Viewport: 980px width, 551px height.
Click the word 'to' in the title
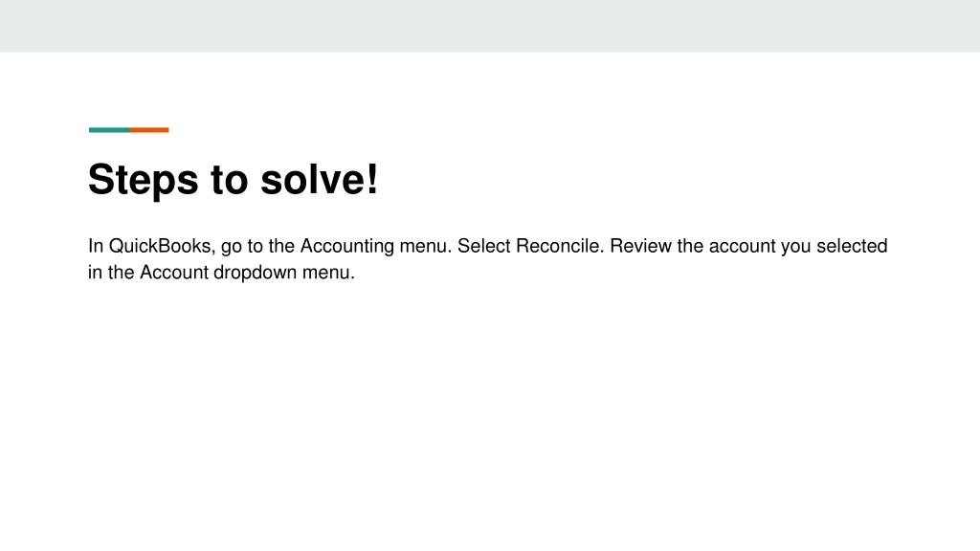(230, 181)
